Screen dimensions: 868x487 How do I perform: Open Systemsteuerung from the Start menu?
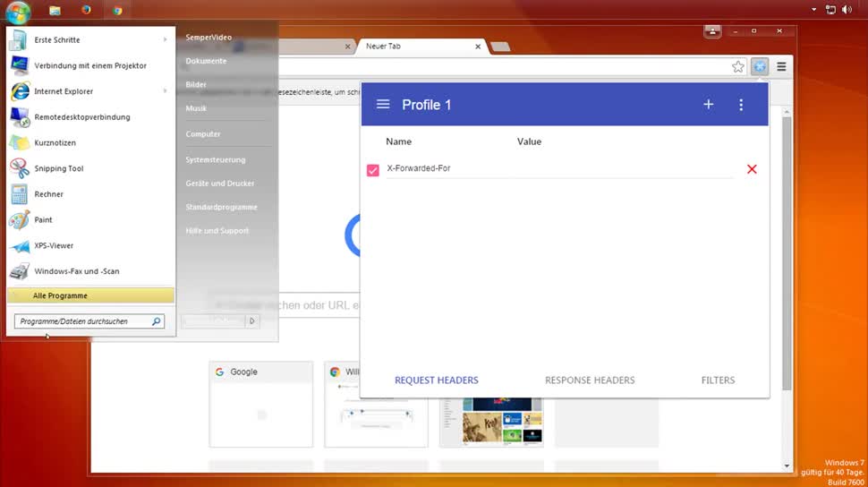pyautogui.click(x=215, y=159)
